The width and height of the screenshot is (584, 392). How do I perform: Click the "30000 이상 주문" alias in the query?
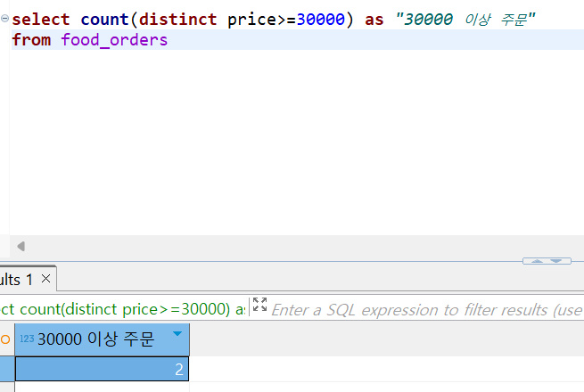point(465,19)
